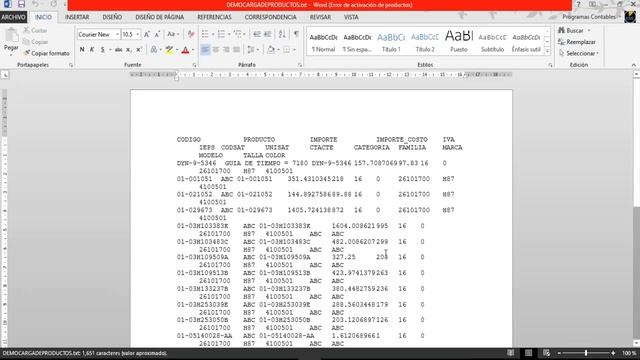
Task: Click the zoom slider handle
Action: tap(586, 353)
